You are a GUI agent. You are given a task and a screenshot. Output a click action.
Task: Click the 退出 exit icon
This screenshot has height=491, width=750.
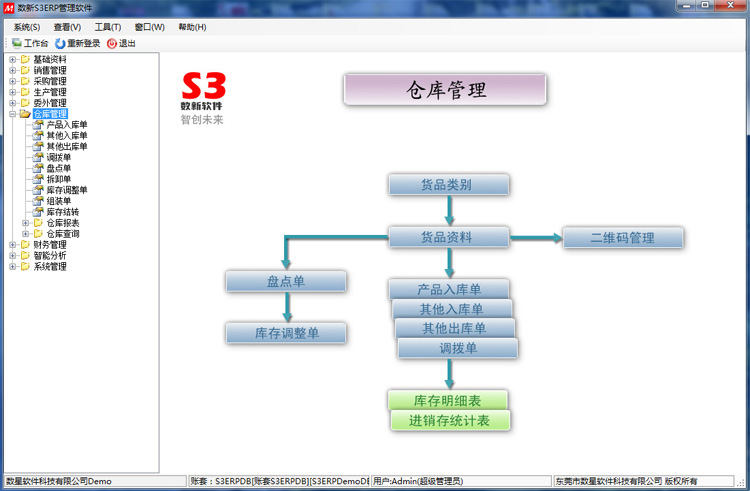click(x=111, y=44)
